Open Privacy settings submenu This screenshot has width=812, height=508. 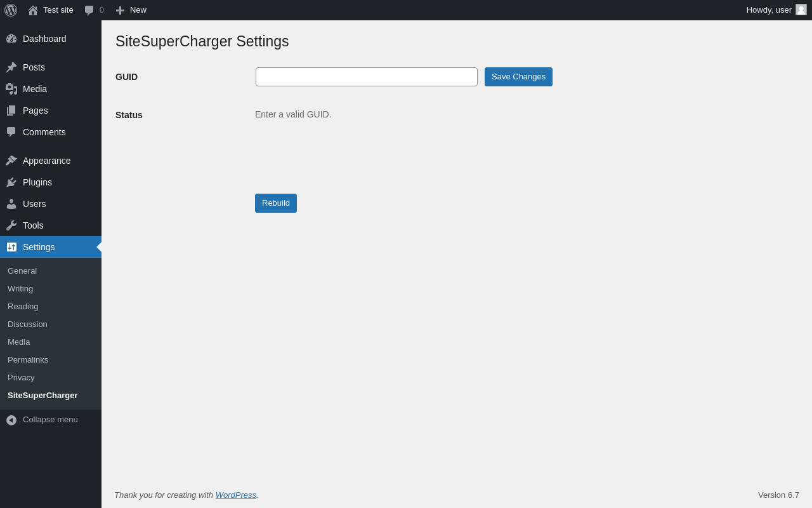[x=51, y=378]
